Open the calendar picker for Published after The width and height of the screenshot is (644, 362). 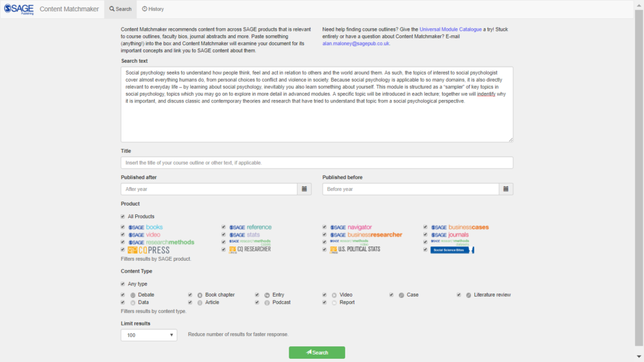(304, 189)
